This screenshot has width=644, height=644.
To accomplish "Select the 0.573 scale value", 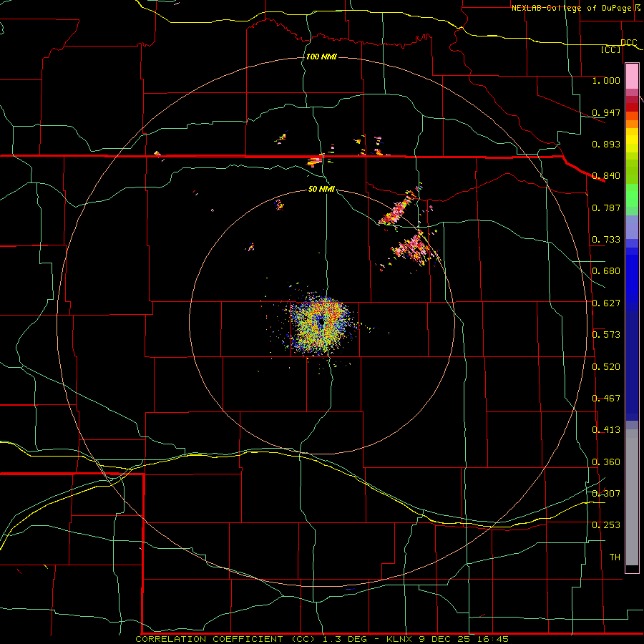I will pyautogui.click(x=606, y=335).
